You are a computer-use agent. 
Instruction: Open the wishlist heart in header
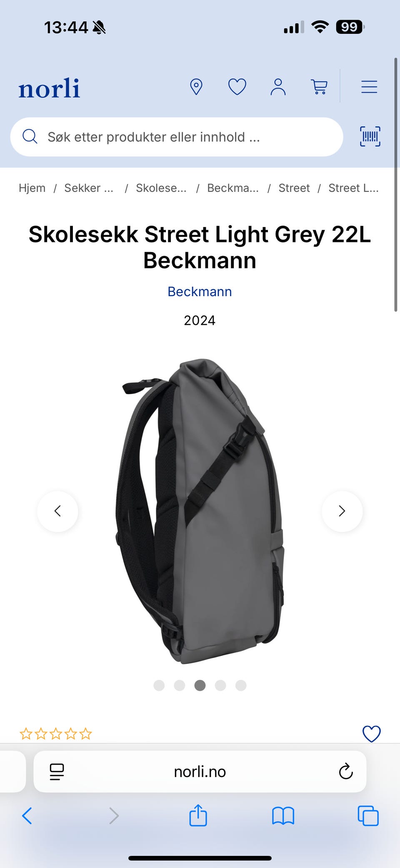(x=237, y=87)
